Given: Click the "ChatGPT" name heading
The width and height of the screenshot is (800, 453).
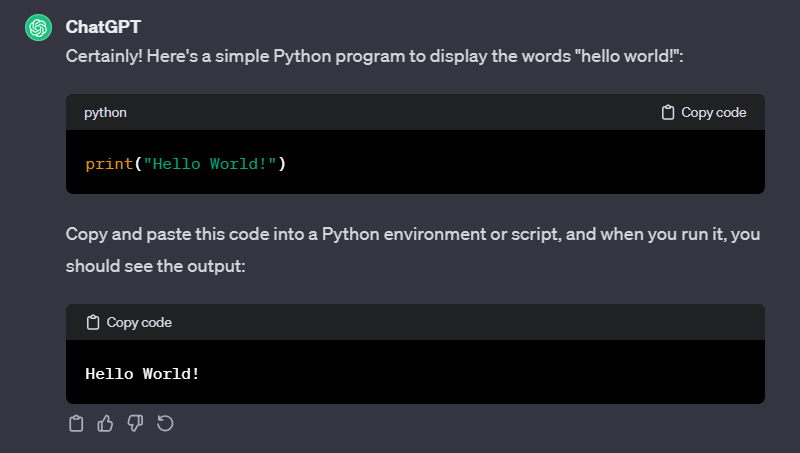Looking at the screenshot, I should click(x=103, y=26).
